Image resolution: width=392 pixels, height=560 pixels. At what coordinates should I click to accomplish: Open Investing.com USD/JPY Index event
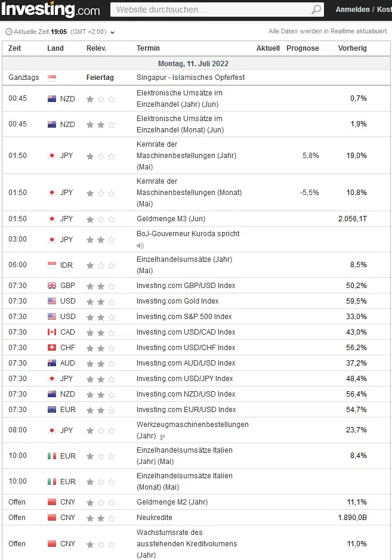click(185, 379)
